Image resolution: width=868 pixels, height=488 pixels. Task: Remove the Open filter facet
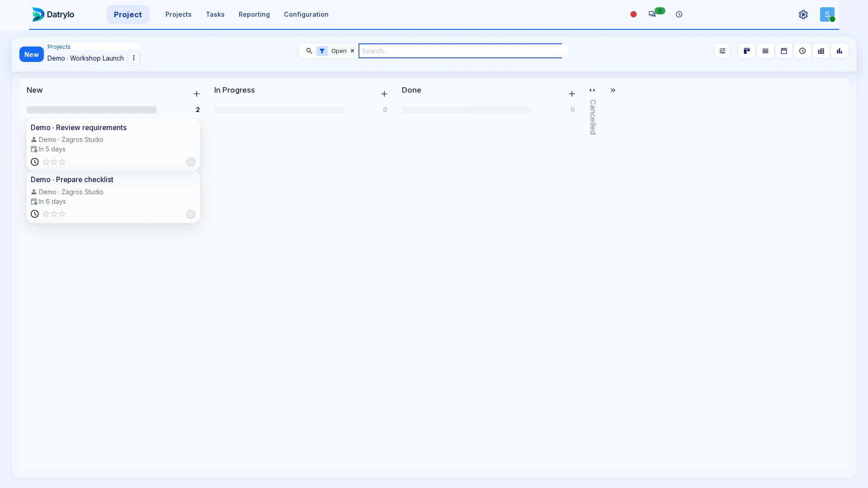click(352, 51)
